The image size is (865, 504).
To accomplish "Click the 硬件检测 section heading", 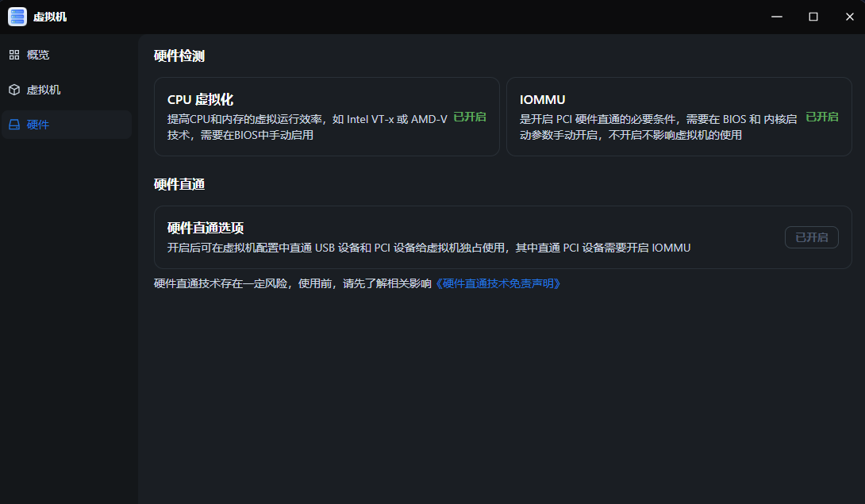I will coord(179,56).
